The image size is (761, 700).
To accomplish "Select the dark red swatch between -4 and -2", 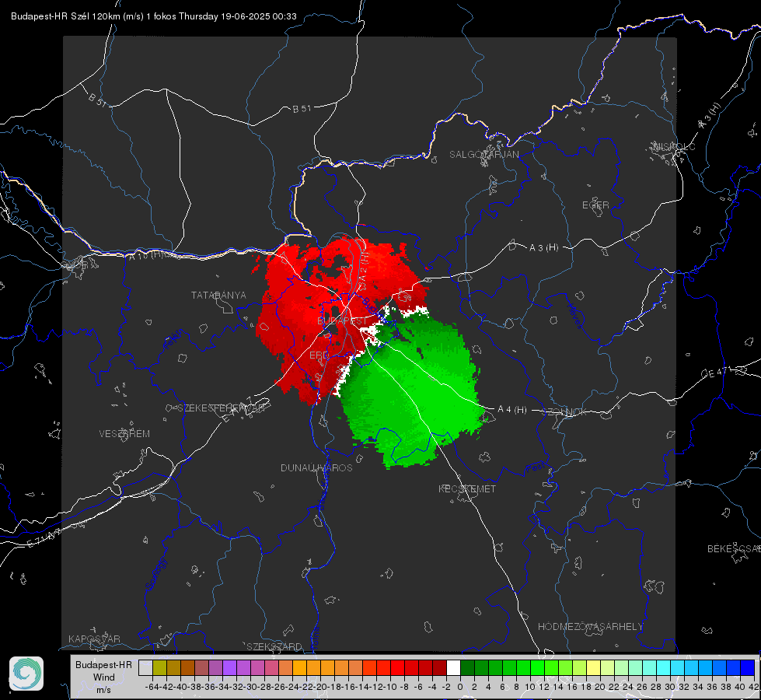I will (x=439, y=667).
